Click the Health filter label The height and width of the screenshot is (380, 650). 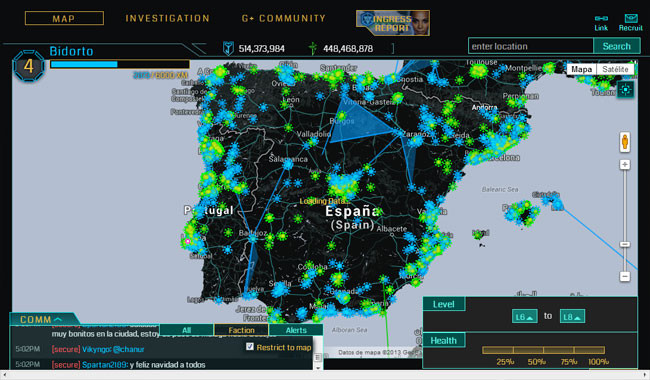click(444, 341)
